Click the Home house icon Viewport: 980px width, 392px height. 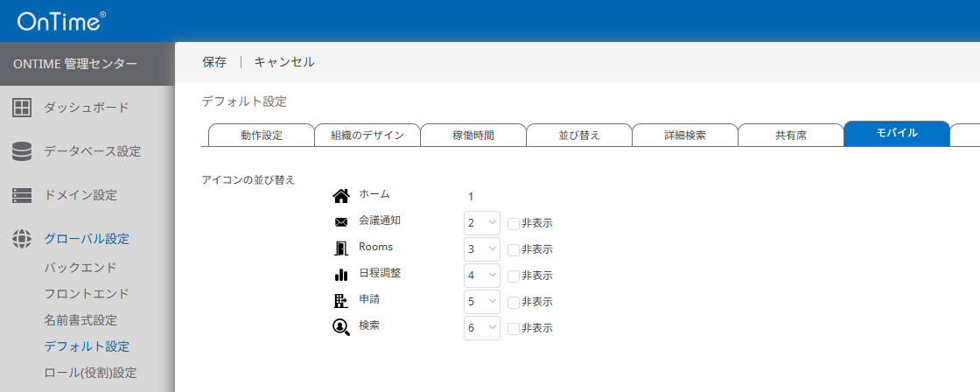coord(341,196)
